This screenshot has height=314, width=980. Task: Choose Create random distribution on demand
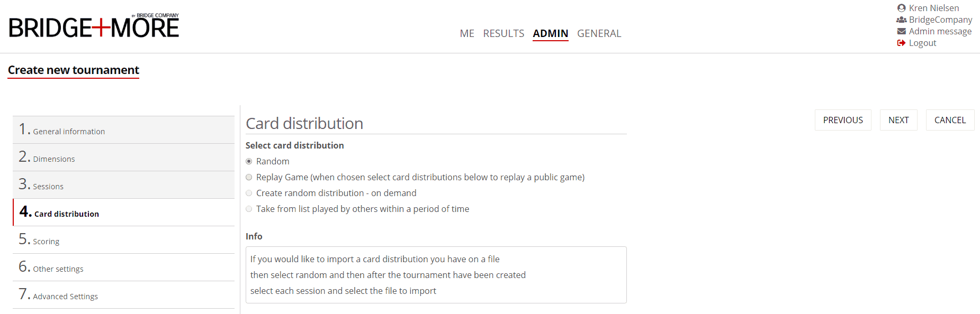pyautogui.click(x=249, y=193)
